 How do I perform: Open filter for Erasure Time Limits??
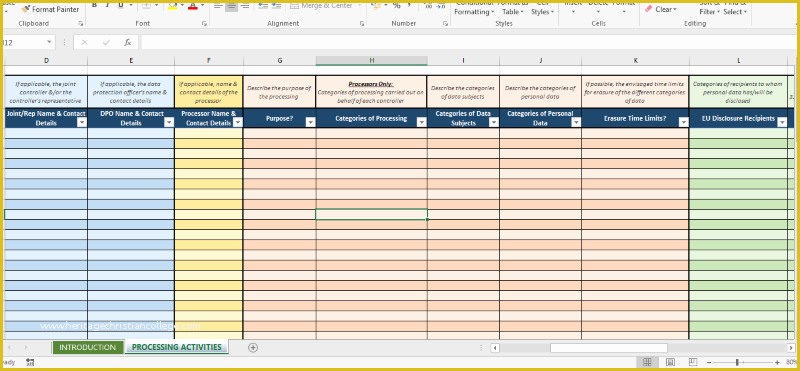pos(683,122)
